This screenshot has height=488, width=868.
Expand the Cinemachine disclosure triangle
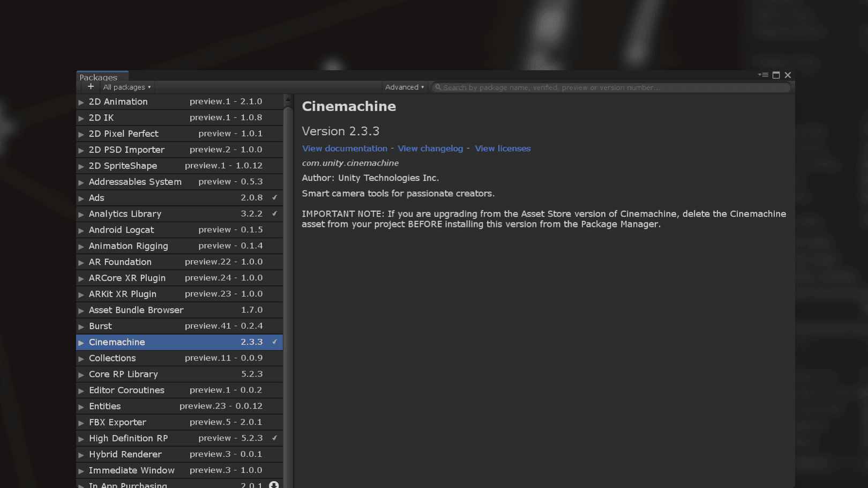(81, 343)
